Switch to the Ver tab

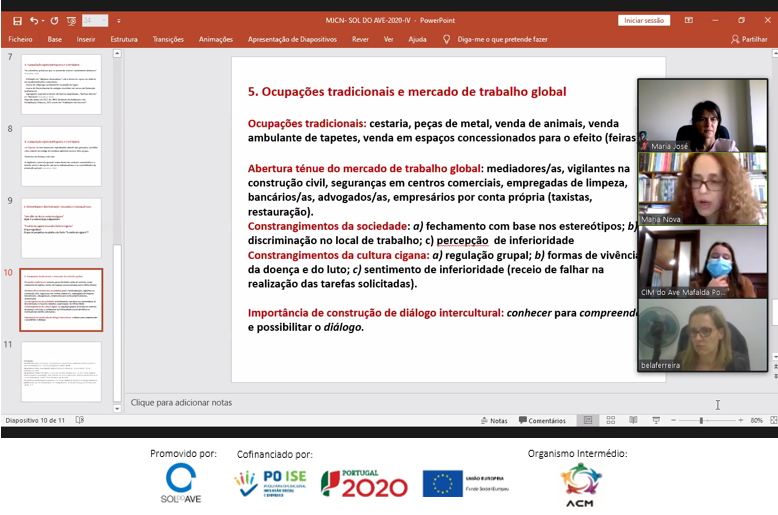click(x=389, y=39)
